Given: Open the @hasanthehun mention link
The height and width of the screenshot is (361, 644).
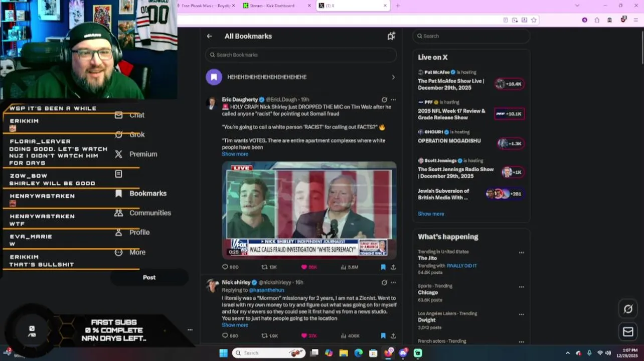Looking at the screenshot, I should (266, 290).
